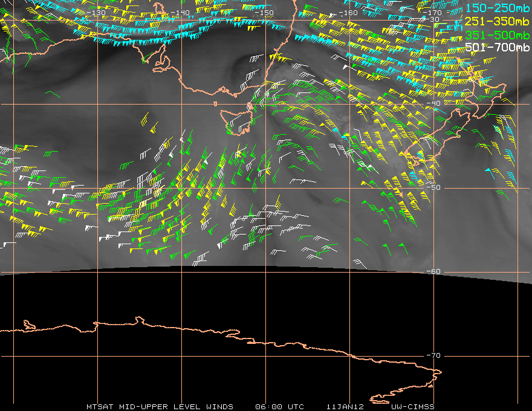Click the 11JAN12 date text
Viewport: 532px width, 411px height.
(x=345, y=407)
